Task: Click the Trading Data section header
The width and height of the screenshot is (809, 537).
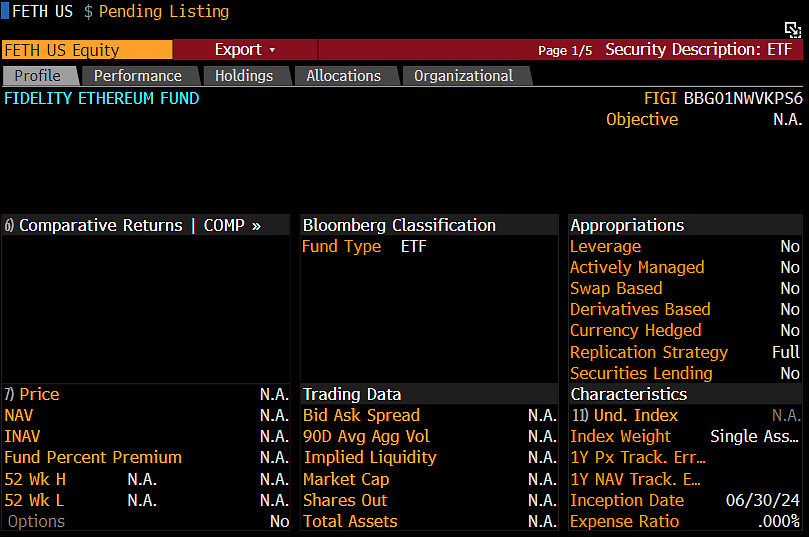Action: tap(352, 395)
